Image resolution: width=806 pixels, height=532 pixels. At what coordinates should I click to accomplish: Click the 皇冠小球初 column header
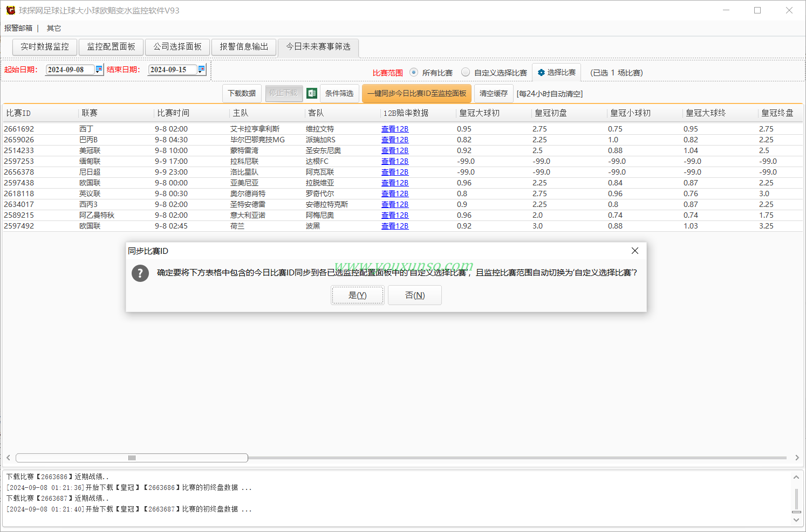coord(645,113)
